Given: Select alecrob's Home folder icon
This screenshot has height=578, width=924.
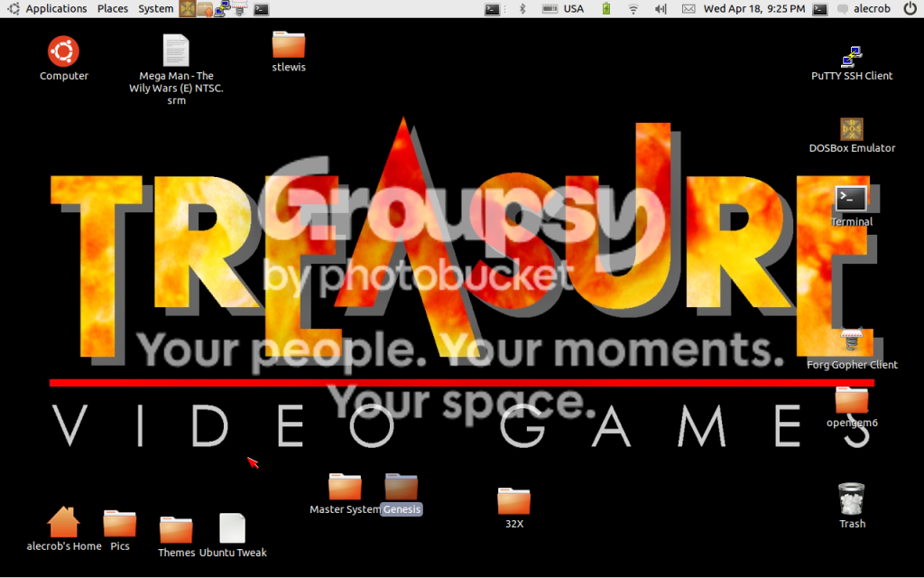Looking at the screenshot, I should [x=63, y=523].
